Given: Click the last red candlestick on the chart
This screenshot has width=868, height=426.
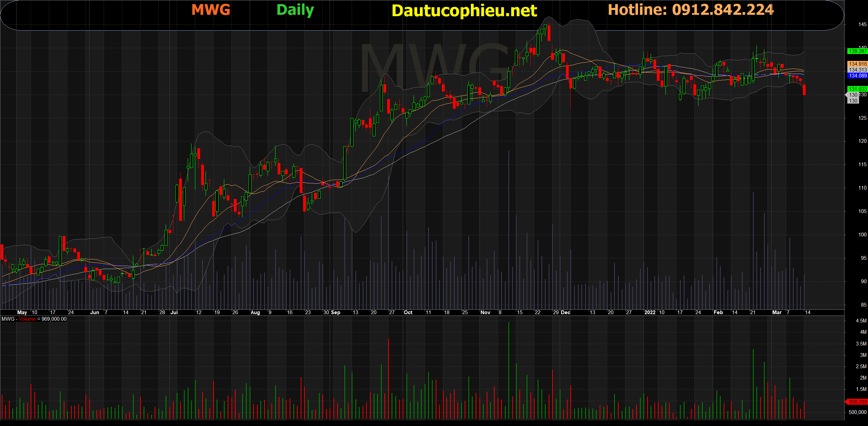Looking at the screenshot, I should click(804, 90).
